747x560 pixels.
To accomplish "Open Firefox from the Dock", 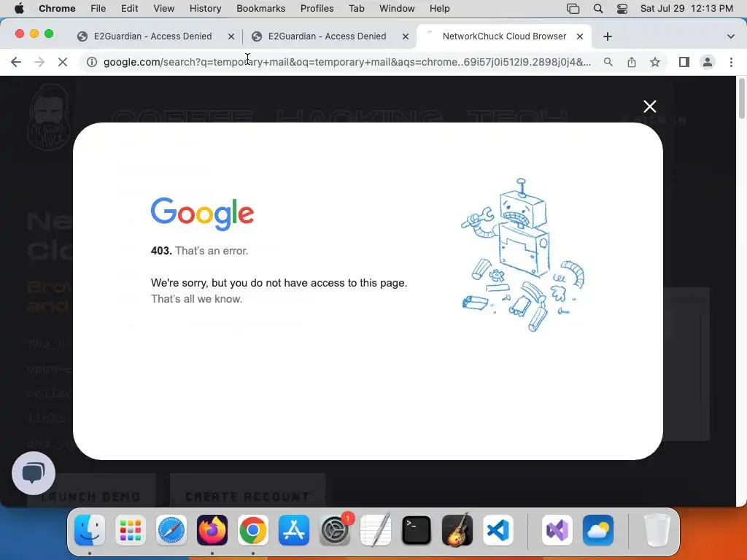I will click(x=212, y=530).
